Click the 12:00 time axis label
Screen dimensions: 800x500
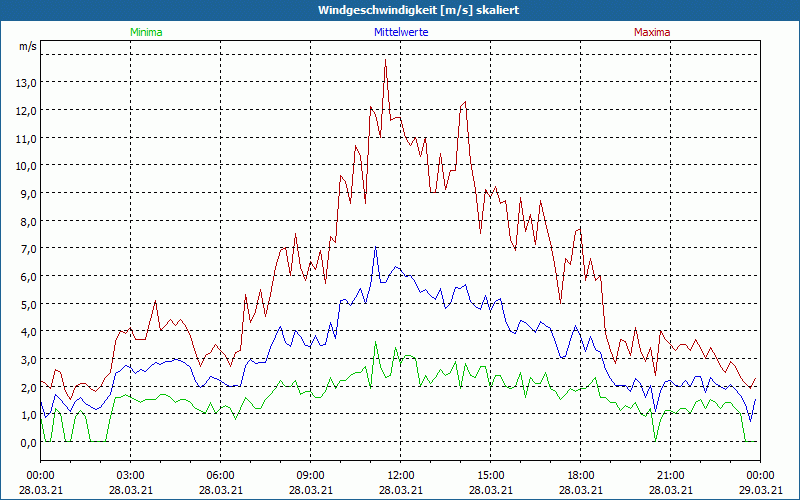[x=401, y=476]
